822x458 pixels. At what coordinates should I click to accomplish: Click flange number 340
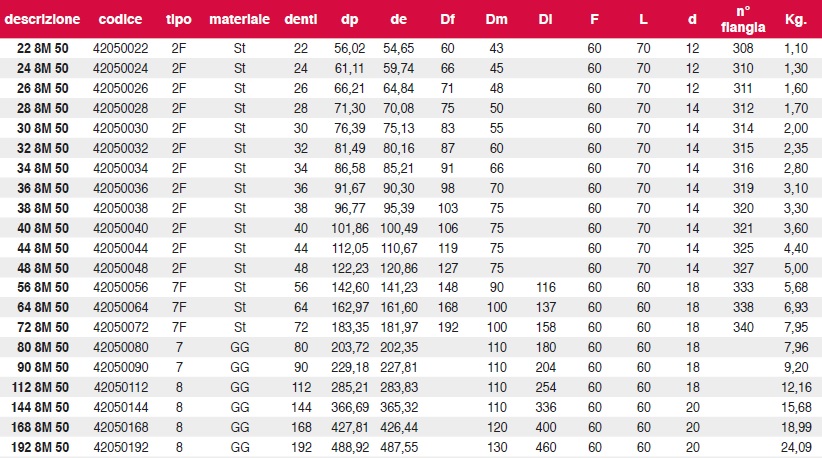point(743,328)
